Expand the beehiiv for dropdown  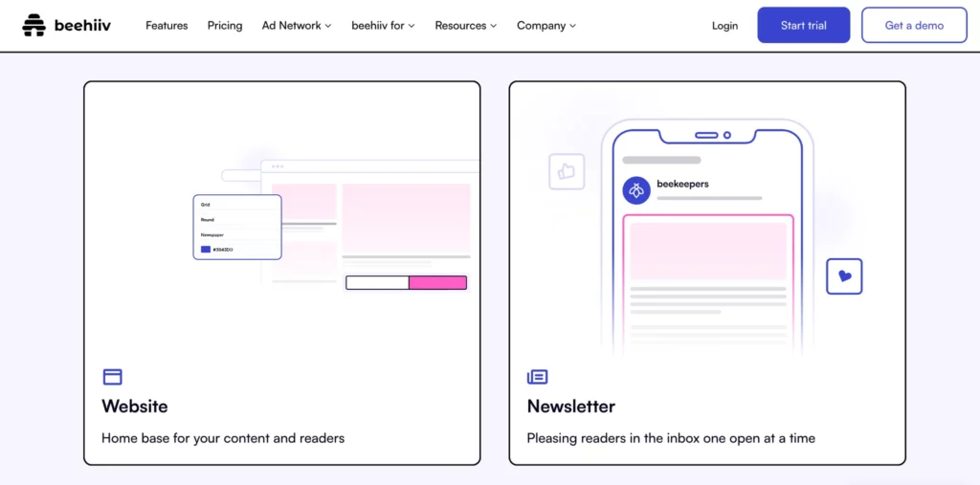click(383, 26)
